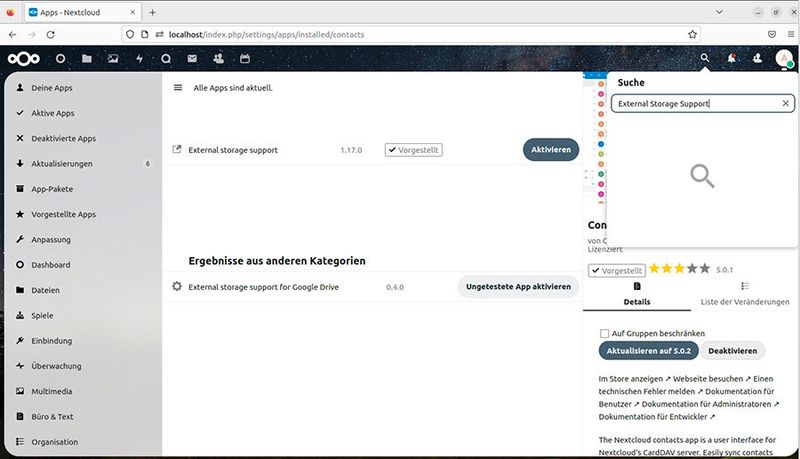Select Organisation category

click(x=84, y=442)
